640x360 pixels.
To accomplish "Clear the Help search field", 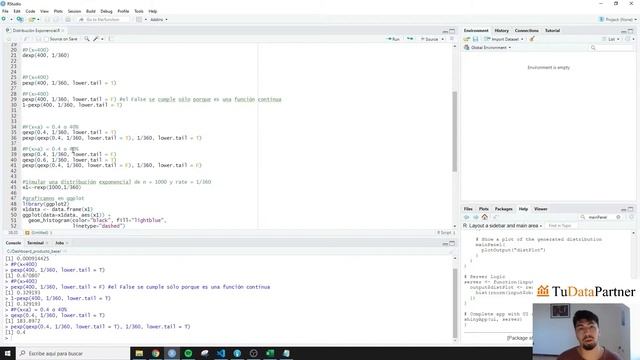I will pyautogui.click(x=618, y=217).
